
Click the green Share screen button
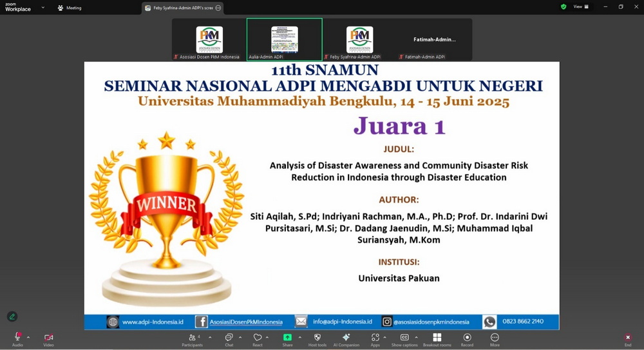(287, 339)
